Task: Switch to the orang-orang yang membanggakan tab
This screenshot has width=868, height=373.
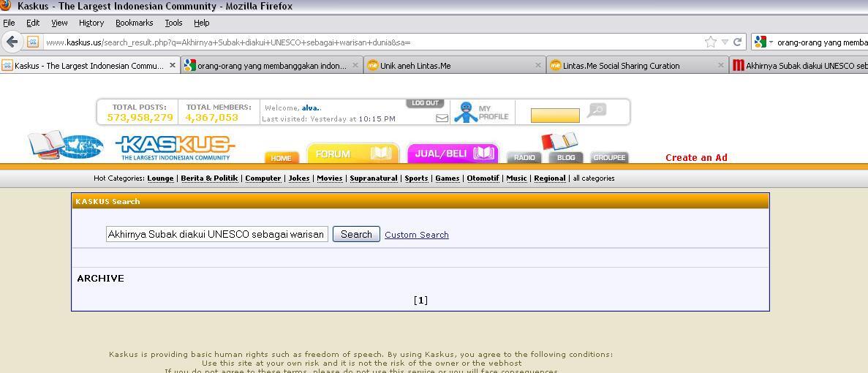Action: coord(272,65)
